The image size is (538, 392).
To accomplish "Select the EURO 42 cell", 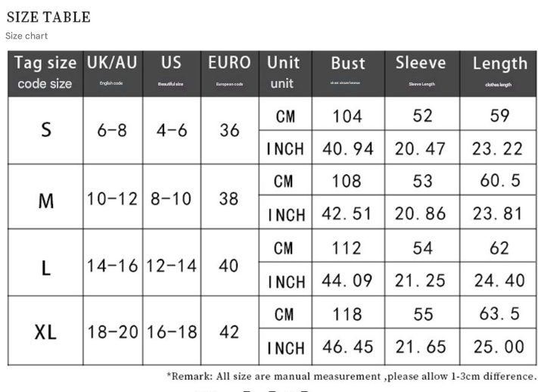I will coord(229,331).
